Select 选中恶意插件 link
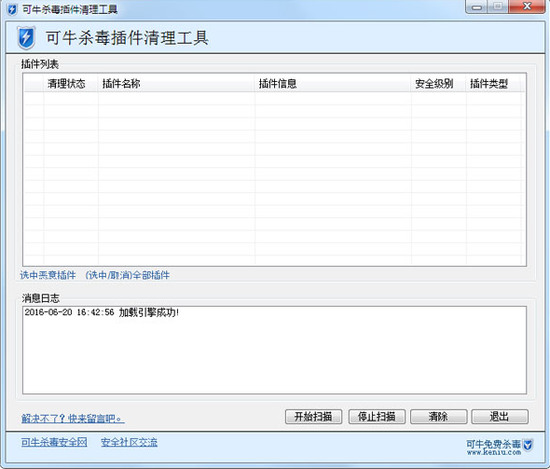Viewport: 550px width, 469px height. tap(48, 275)
